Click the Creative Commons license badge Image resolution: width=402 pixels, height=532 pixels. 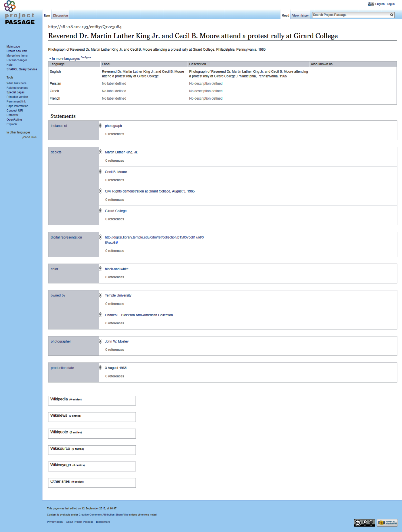coord(364,523)
